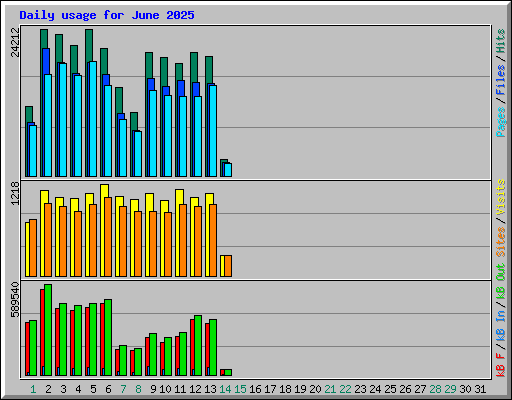Select day label 1 on the x-axis

pos(33,389)
